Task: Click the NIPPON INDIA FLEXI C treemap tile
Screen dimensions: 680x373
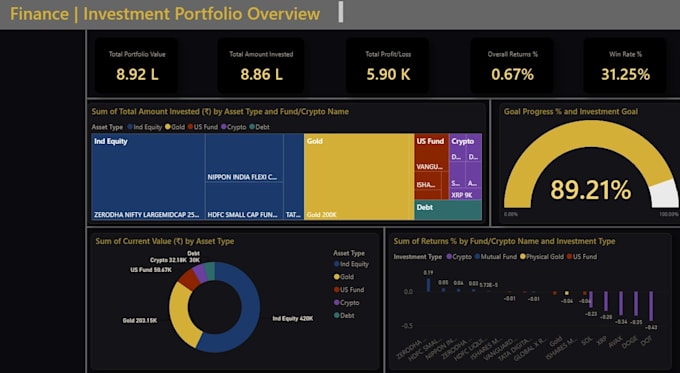Action: [x=244, y=158]
